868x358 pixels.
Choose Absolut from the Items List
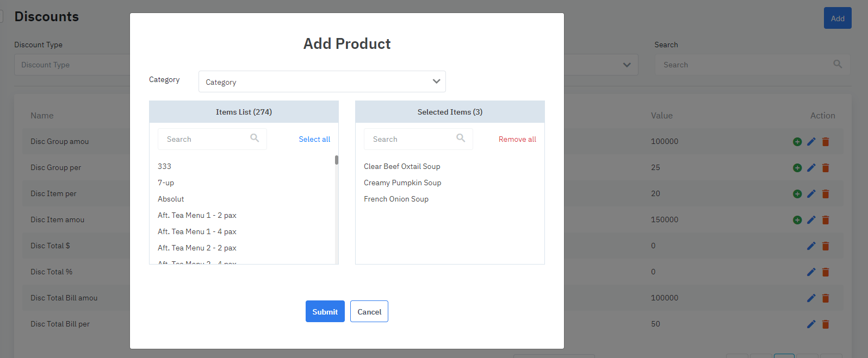pos(171,199)
